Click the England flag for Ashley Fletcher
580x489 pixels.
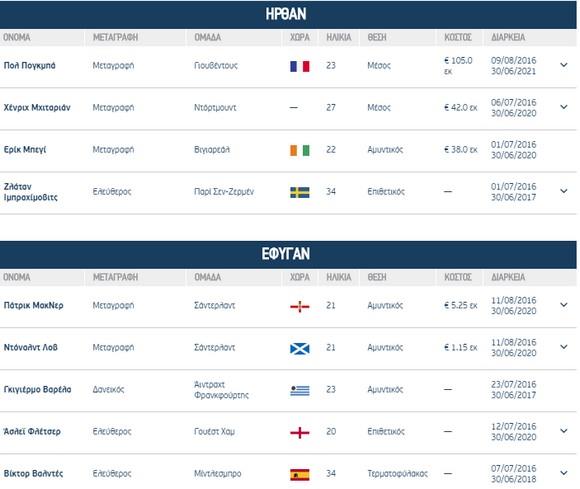pyautogui.click(x=300, y=432)
